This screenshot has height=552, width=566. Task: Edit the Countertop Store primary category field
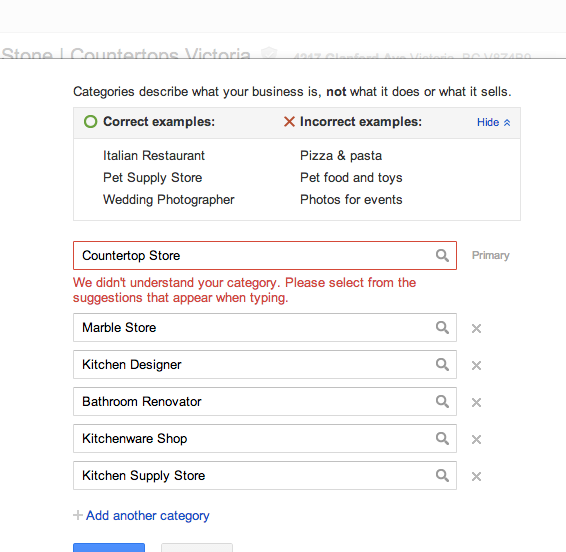[x=265, y=256]
